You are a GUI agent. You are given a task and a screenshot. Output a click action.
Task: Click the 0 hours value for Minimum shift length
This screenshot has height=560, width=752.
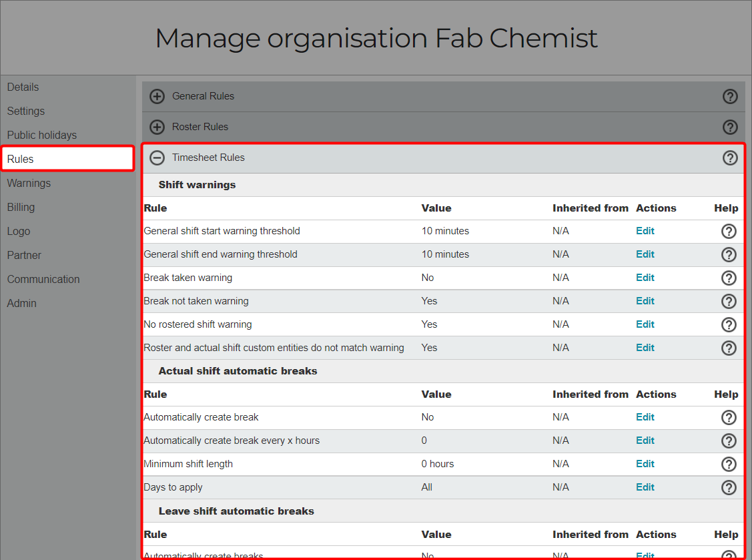438,463
